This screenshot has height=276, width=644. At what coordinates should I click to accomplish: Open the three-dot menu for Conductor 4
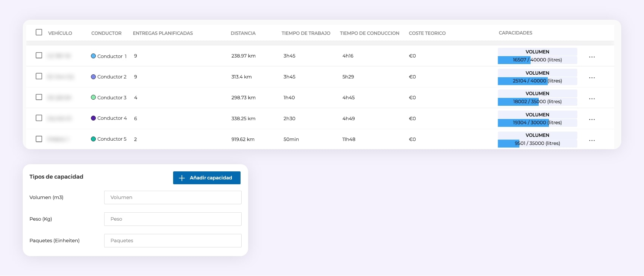pyautogui.click(x=592, y=119)
